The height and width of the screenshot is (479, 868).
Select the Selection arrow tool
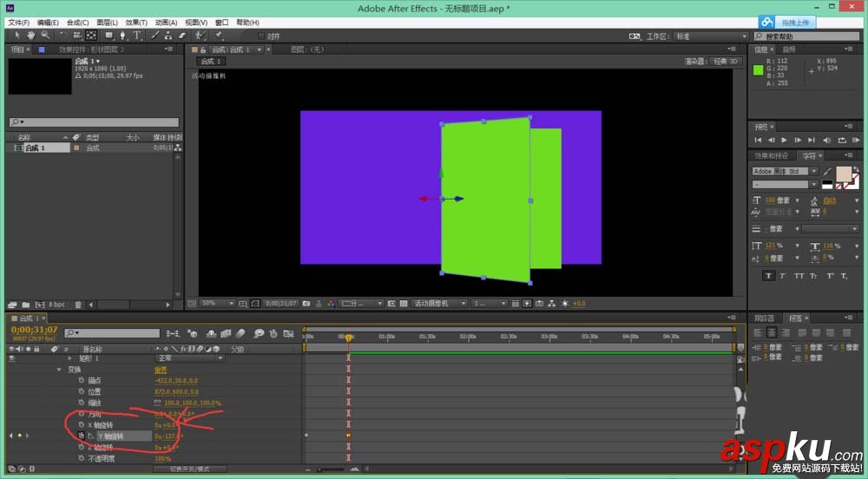pyautogui.click(x=17, y=36)
